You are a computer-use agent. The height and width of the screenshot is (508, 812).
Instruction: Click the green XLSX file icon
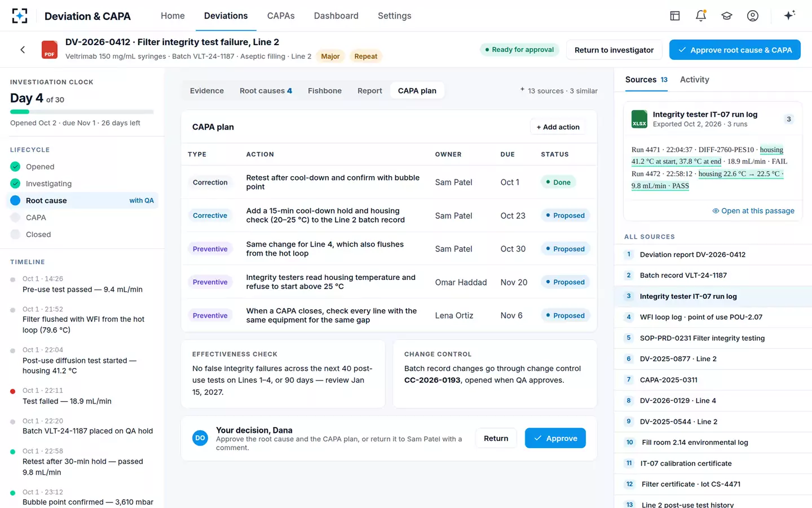click(639, 119)
